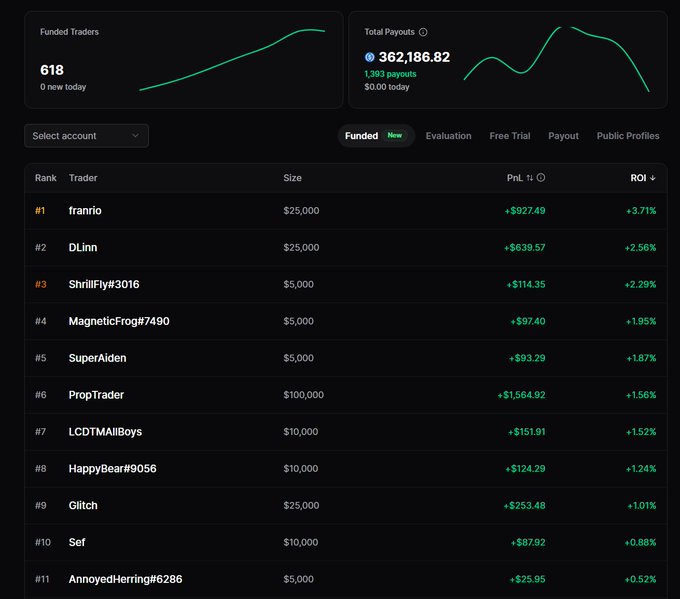
Task: Click the Total Payouts card title
Action: [389, 32]
